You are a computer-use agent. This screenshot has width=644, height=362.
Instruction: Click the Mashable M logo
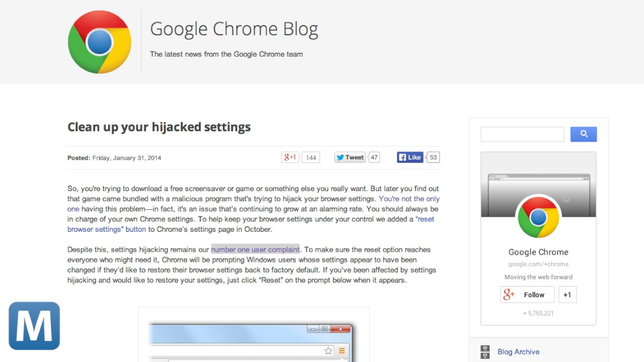click(x=34, y=326)
